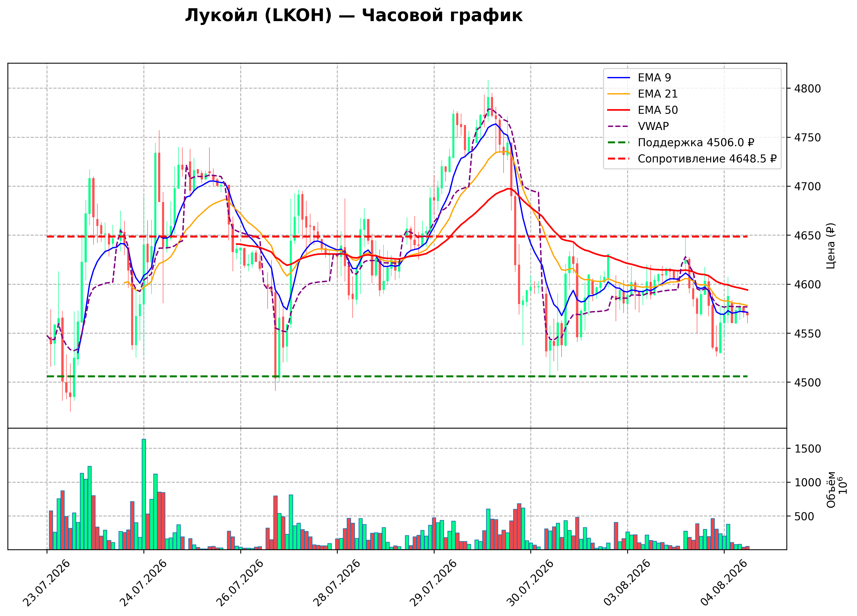This screenshot has width=857, height=616.
Task: Click the green dashed support line on the chart
Action: (x=397, y=377)
